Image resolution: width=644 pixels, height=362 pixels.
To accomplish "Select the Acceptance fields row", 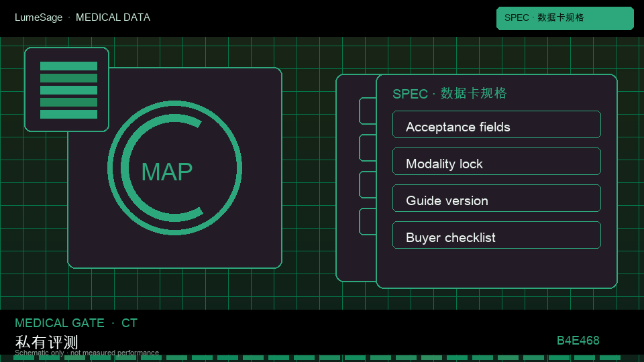I will [496, 125].
